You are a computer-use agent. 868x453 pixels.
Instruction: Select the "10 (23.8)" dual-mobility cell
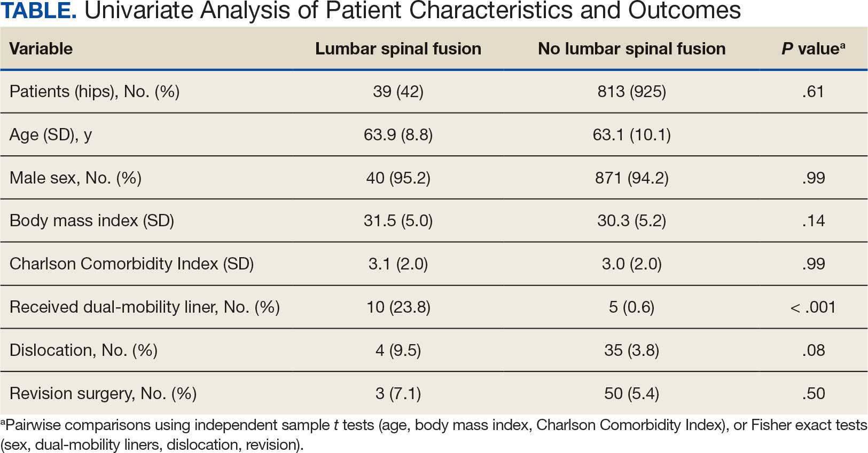click(x=398, y=307)
